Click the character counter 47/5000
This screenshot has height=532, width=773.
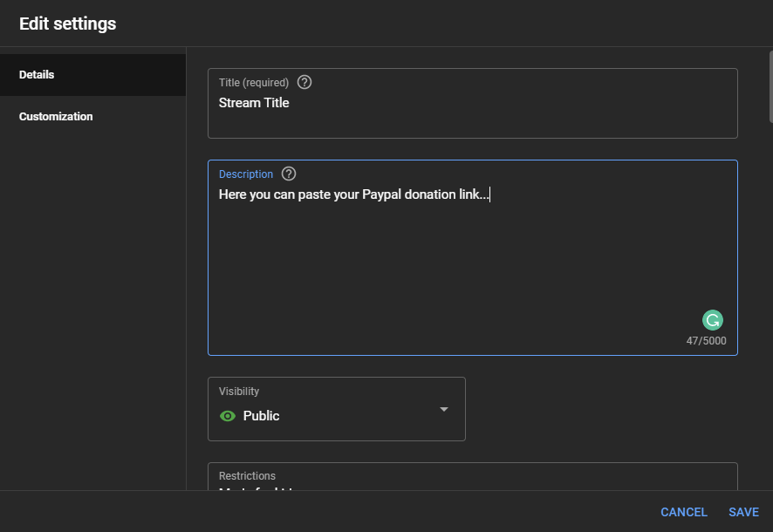pyautogui.click(x=706, y=340)
